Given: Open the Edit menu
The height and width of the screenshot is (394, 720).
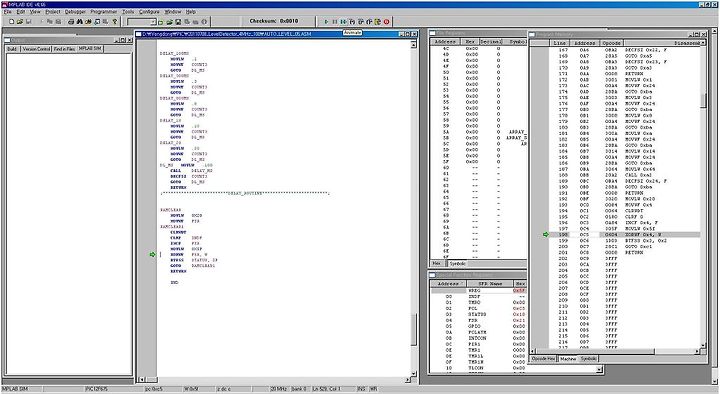Looking at the screenshot, I should point(21,11).
